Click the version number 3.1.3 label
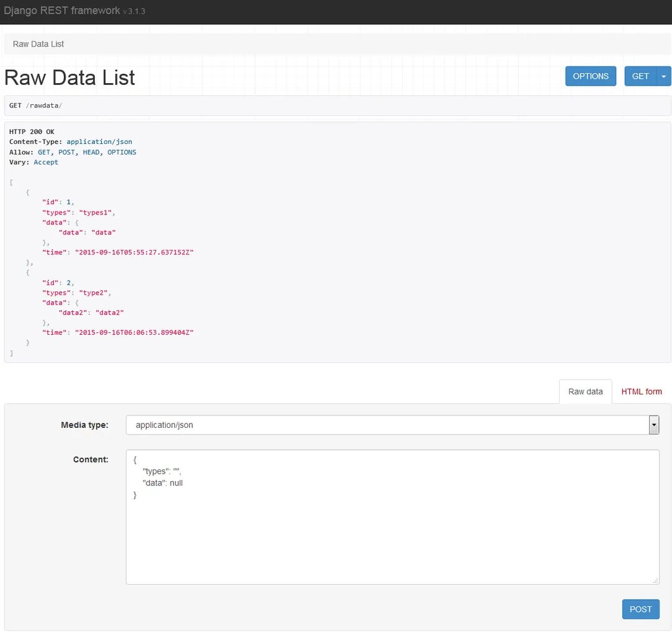Image resolution: width=672 pixels, height=635 pixels. coord(135,12)
